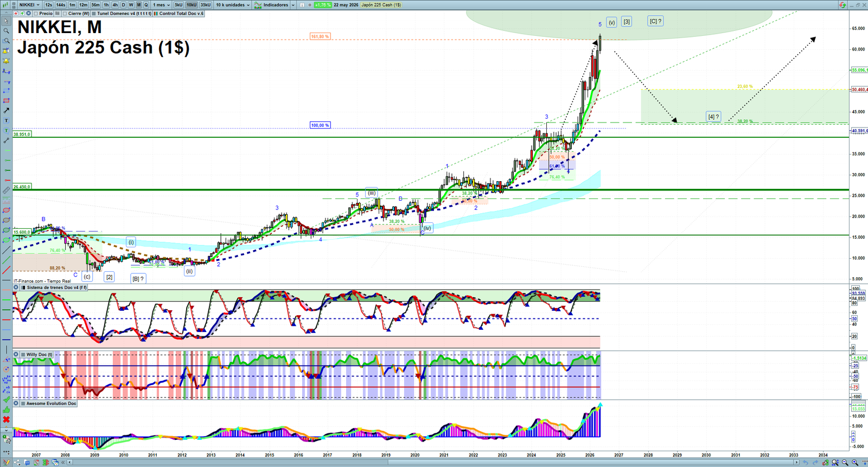Select the speech bubble text tool
This screenshot has width=868, height=467.
(7, 130)
